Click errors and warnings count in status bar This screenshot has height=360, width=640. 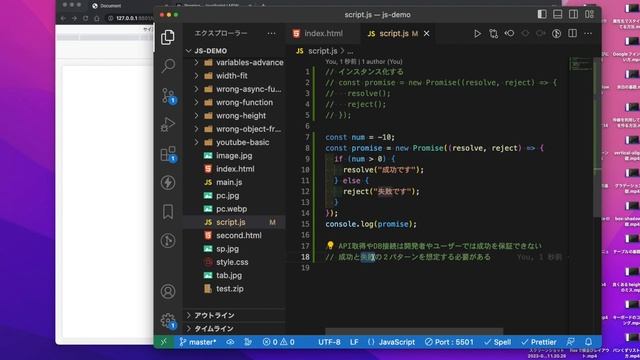(x=278, y=342)
